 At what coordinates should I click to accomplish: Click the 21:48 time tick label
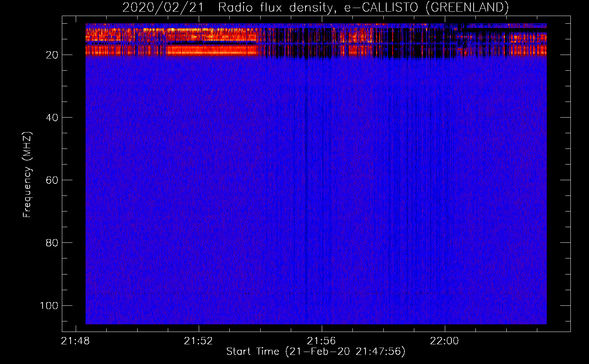click(75, 341)
